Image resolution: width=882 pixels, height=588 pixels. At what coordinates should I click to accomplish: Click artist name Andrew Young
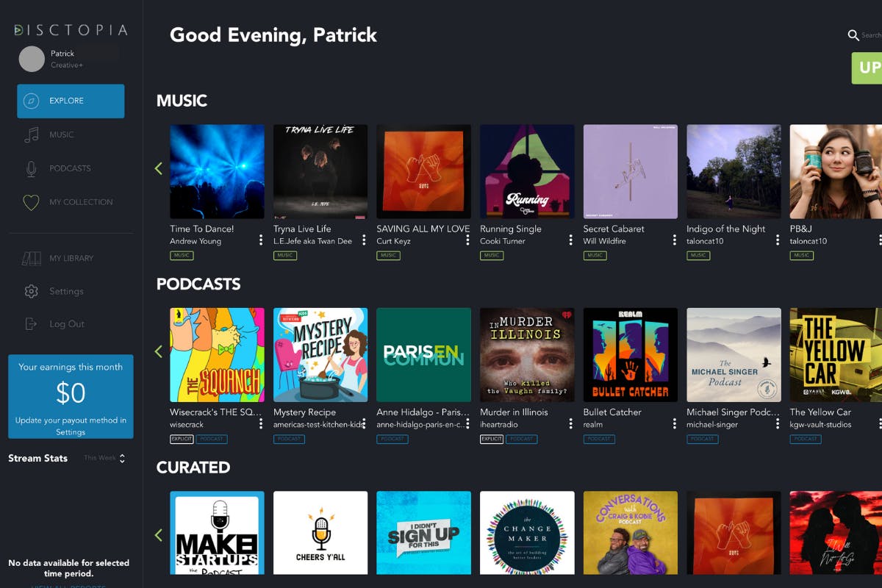coord(196,241)
